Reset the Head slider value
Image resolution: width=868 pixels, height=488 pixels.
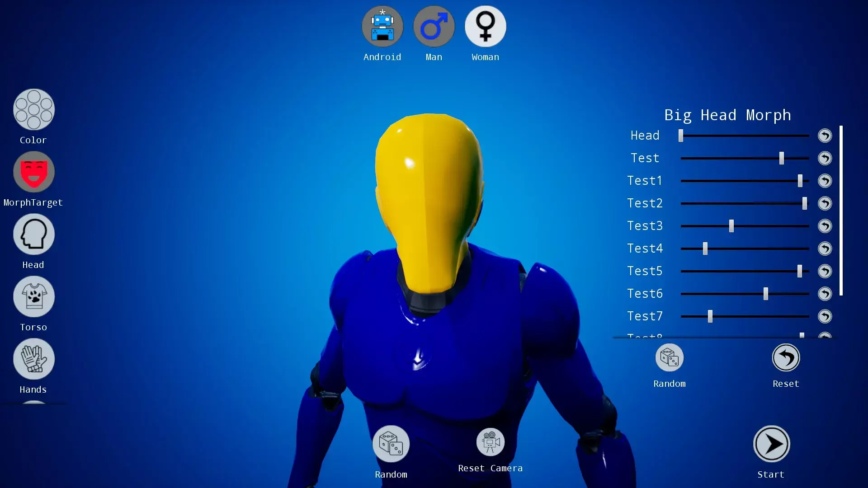pyautogui.click(x=825, y=136)
